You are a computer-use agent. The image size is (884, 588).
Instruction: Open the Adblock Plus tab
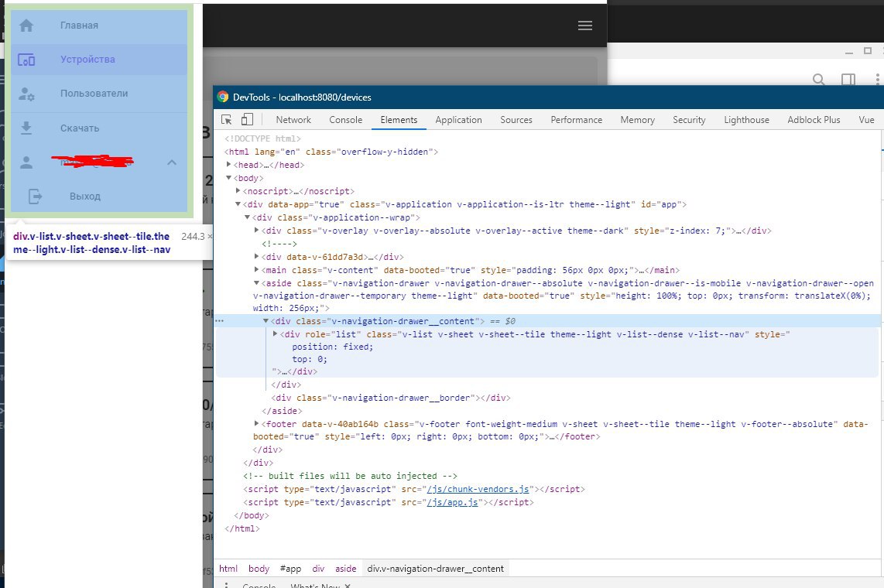coord(814,120)
